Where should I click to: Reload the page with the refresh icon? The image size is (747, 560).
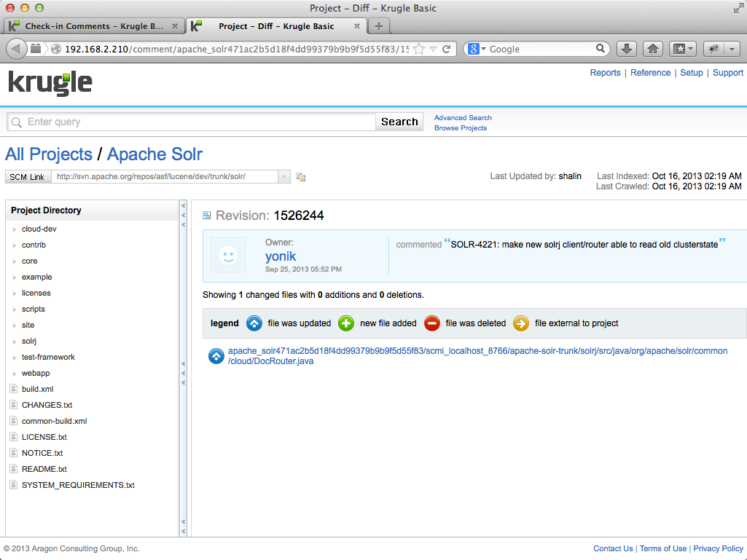[x=447, y=49]
